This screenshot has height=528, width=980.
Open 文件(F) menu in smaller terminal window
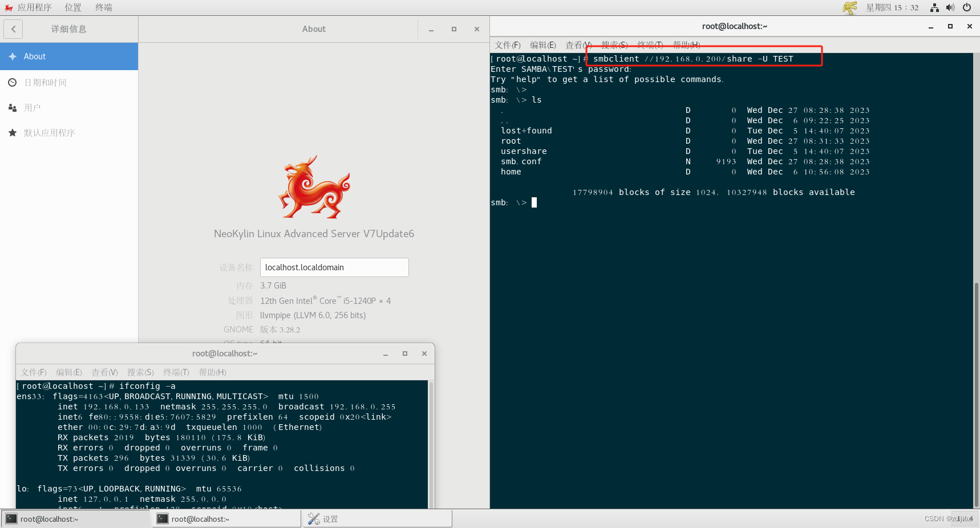33,372
